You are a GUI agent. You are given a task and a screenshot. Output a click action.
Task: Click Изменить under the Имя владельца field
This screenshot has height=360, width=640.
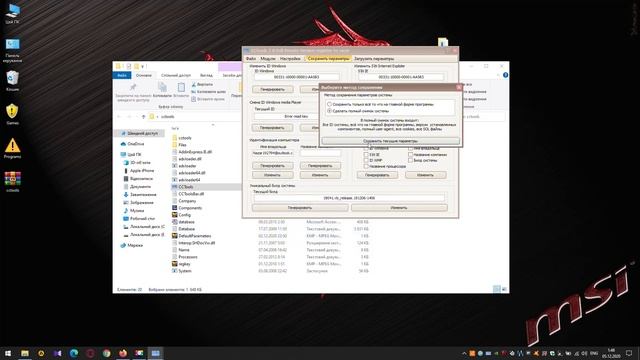[x=272, y=175]
